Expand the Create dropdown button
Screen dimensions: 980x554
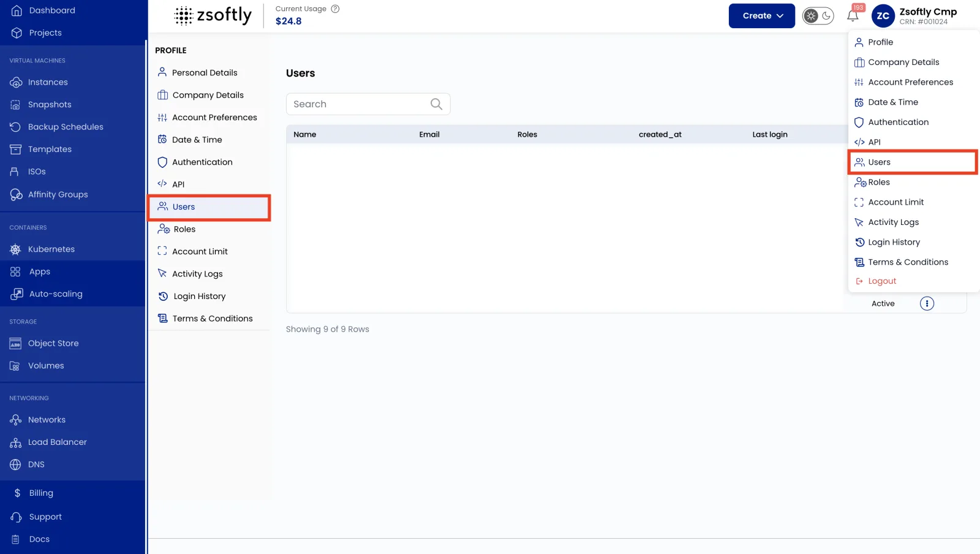click(761, 16)
